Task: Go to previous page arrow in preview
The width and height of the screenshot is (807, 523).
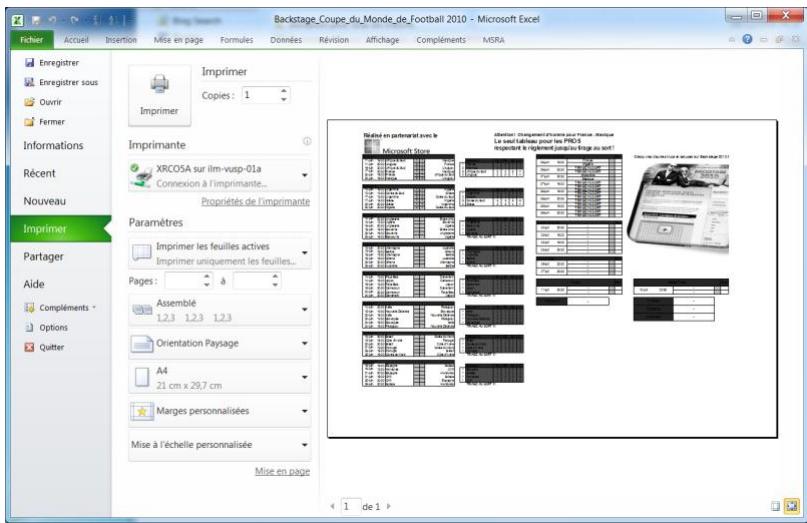Action: click(x=332, y=507)
